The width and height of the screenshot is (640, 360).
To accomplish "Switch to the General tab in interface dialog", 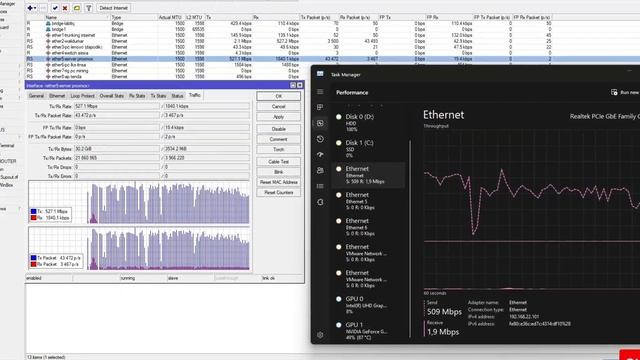I will (36, 96).
